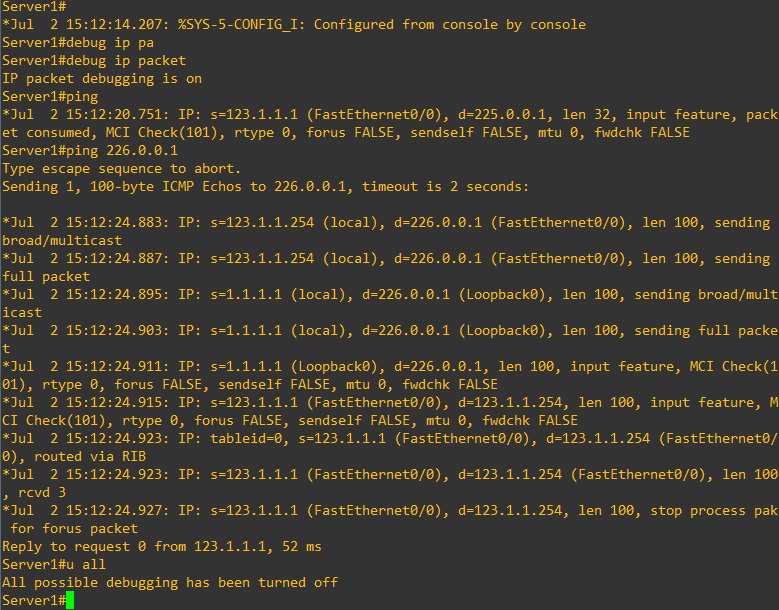Click the 15:12:24.883 timestamp
The width and height of the screenshot is (779, 610).
coord(114,223)
